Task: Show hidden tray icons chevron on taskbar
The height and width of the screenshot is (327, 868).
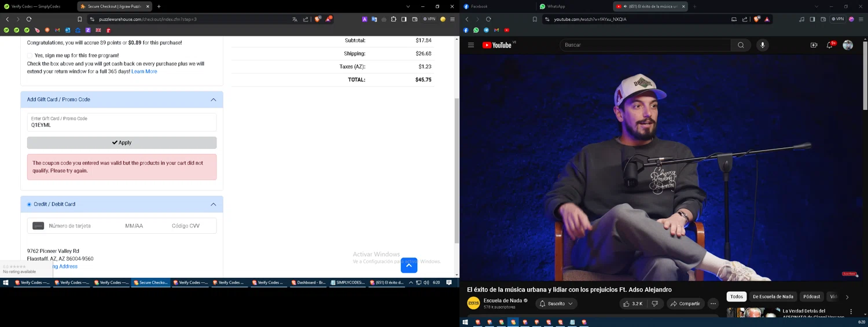Action: tap(411, 282)
